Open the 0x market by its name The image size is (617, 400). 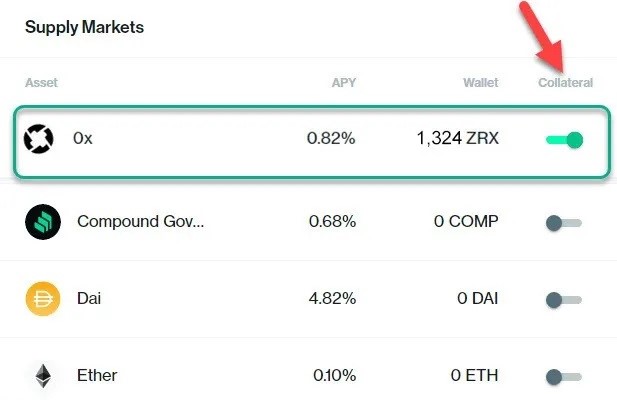coord(83,138)
